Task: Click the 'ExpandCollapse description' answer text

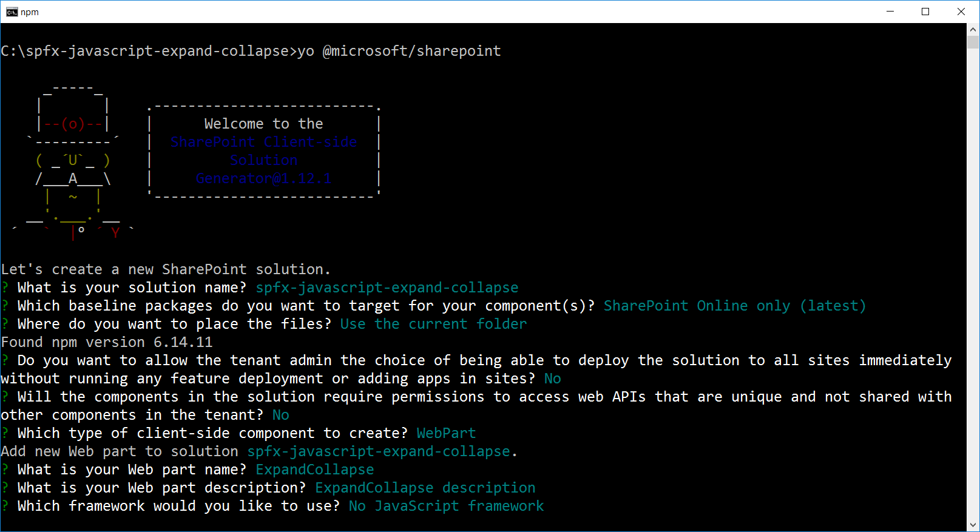Action: (425, 488)
